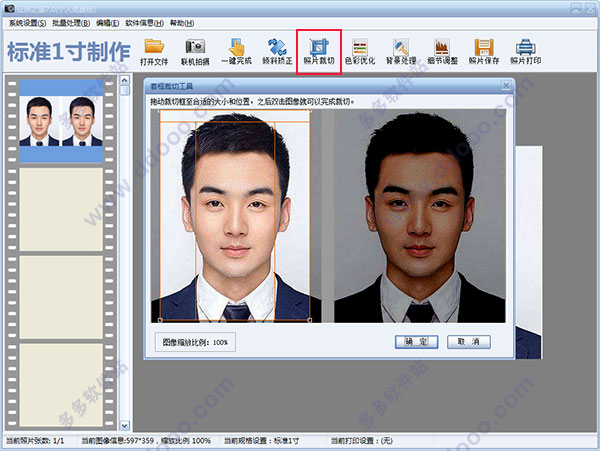The height and width of the screenshot is (451, 600).
Task: Open a file with 打开文件 icon
Action: (x=154, y=52)
